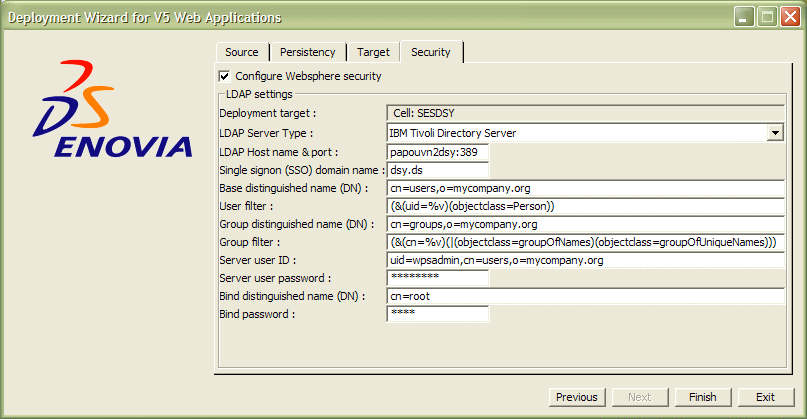This screenshot has width=807, height=419.
Task: Click the 'Bind password :' label
Action: (257, 314)
